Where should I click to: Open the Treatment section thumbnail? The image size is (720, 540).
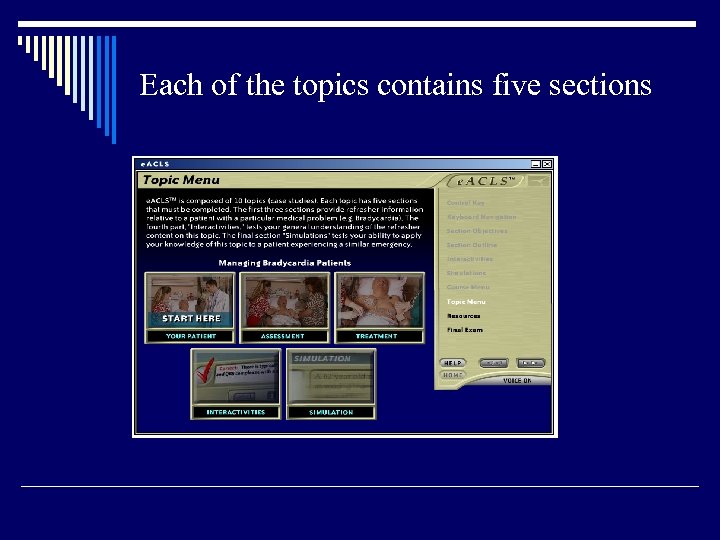point(380,308)
